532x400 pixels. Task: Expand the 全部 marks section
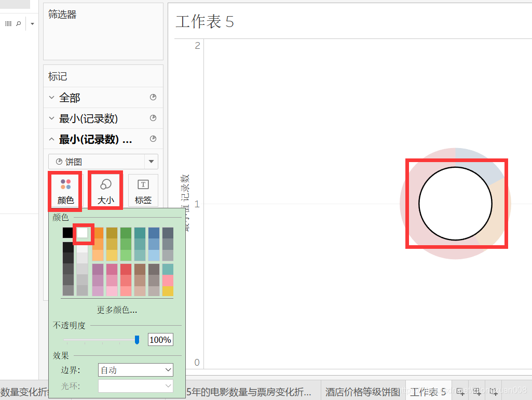[x=51, y=98]
